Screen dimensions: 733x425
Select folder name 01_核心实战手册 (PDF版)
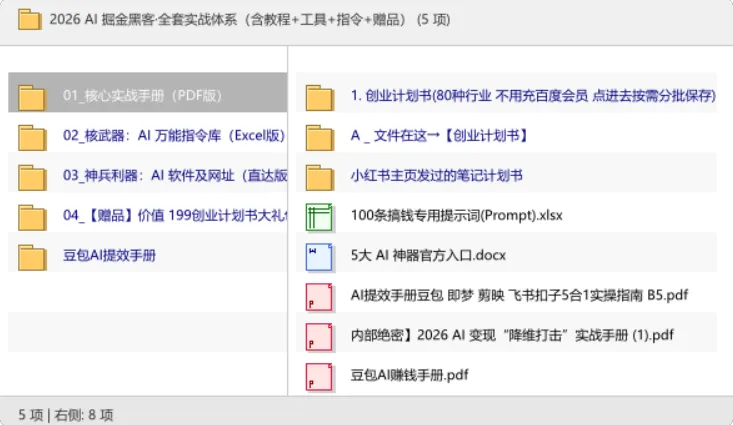[142, 95]
